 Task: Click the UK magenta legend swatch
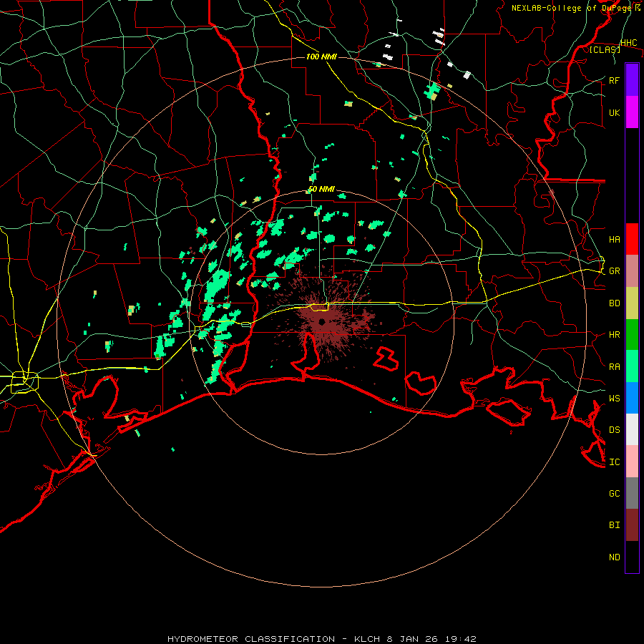point(632,112)
